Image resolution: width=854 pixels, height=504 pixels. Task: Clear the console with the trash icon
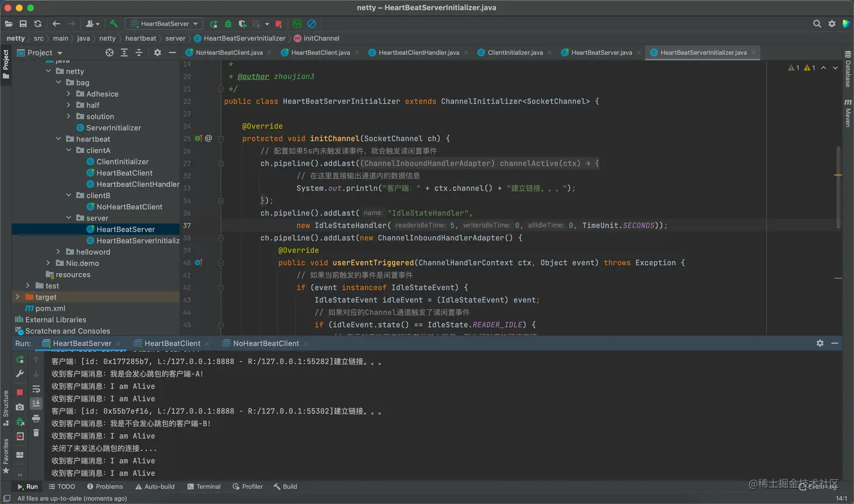tap(36, 433)
